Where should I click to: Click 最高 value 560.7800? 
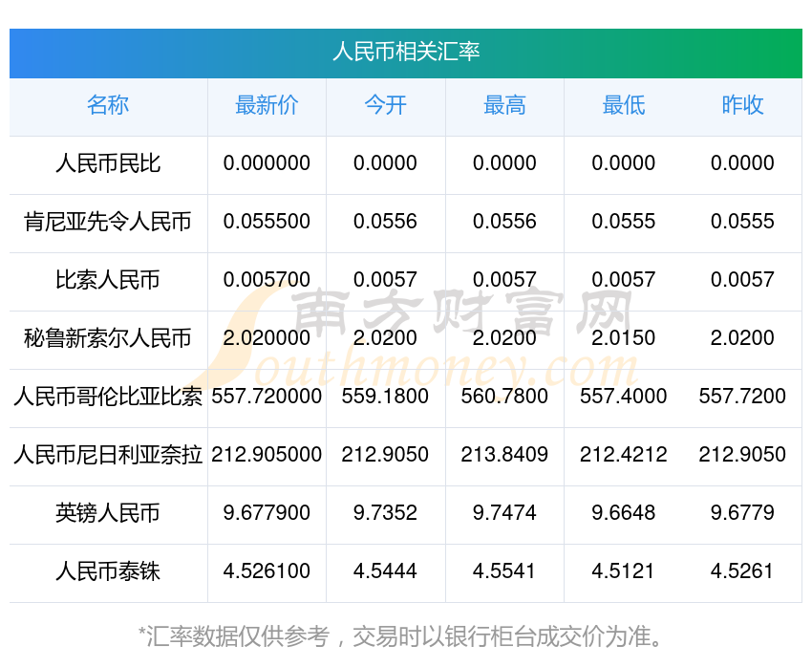[504, 397]
